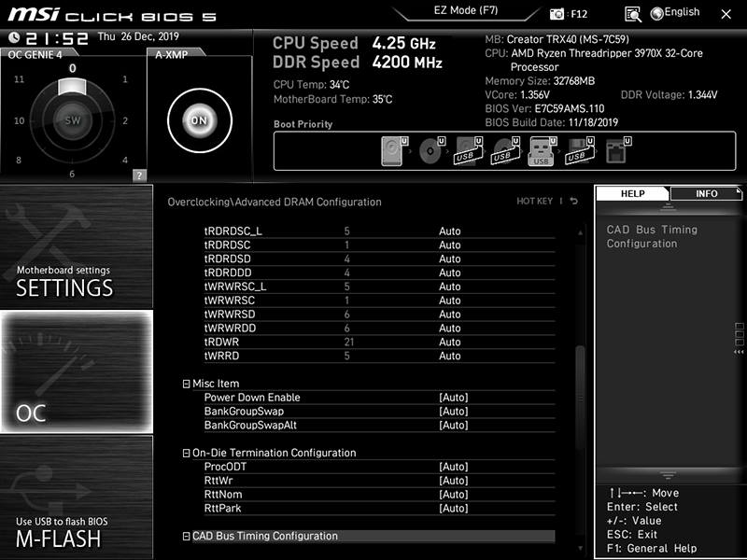
Task: Open RttNom [Auto] option
Action: [454, 495]
